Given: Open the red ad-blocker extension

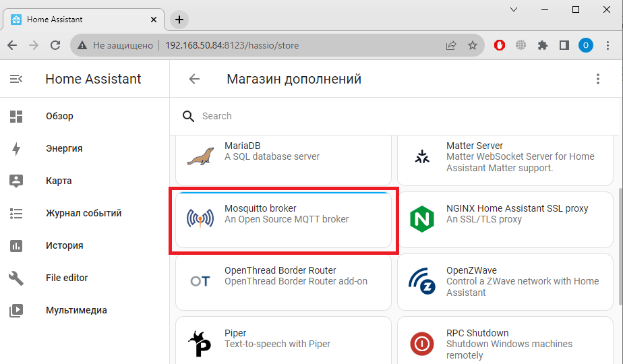Looking at the screenshot, I should 500,45.
